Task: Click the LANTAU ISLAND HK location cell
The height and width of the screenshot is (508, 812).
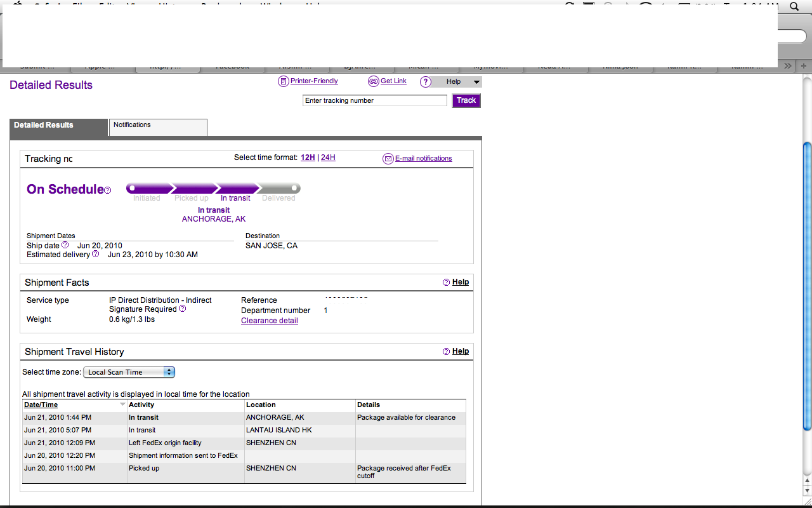Action: click(279, 430)
